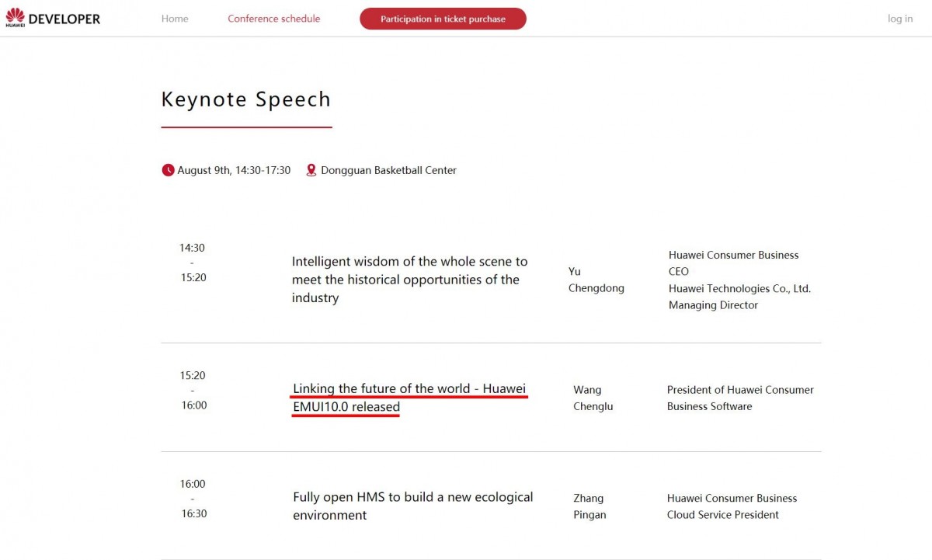932x560 pixels.
Task: Click the location pin icon
Action: pyautogui.click(x=311, y=170)
